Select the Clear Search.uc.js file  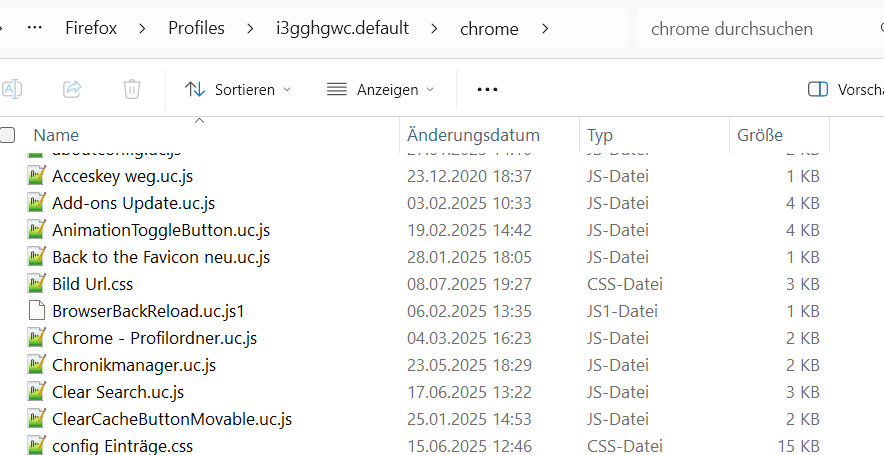118,392
